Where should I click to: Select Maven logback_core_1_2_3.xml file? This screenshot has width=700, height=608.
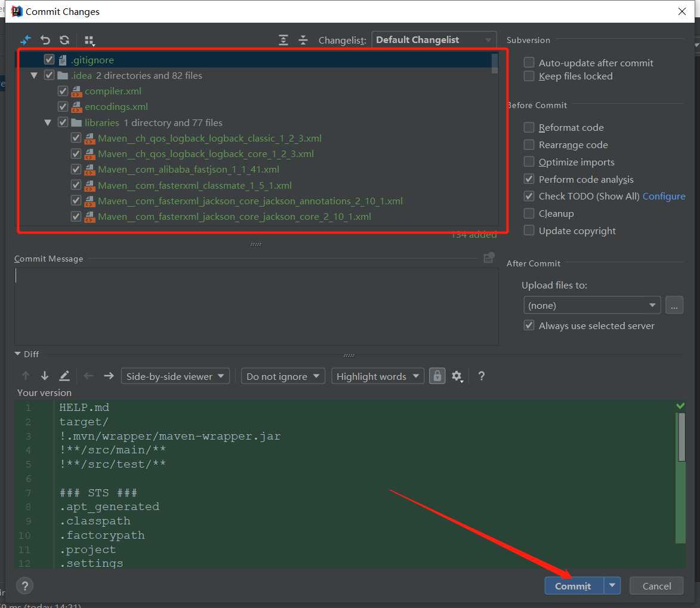tap(206, 153)
